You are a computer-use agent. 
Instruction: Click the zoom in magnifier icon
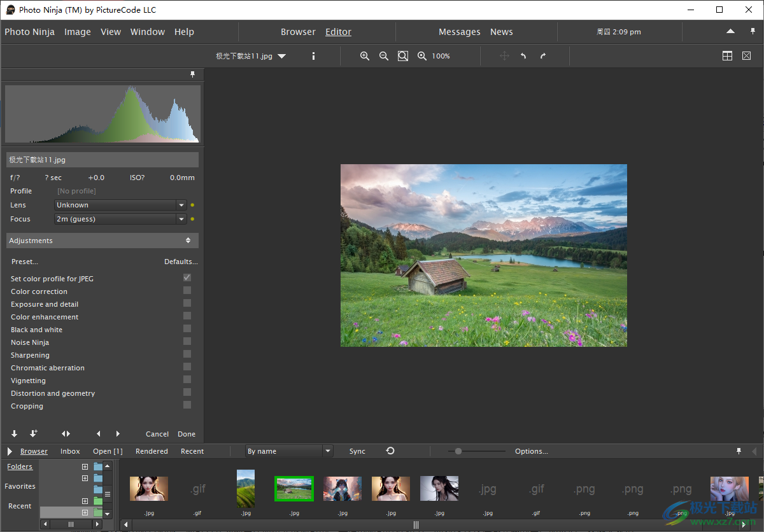pos(365,56)
